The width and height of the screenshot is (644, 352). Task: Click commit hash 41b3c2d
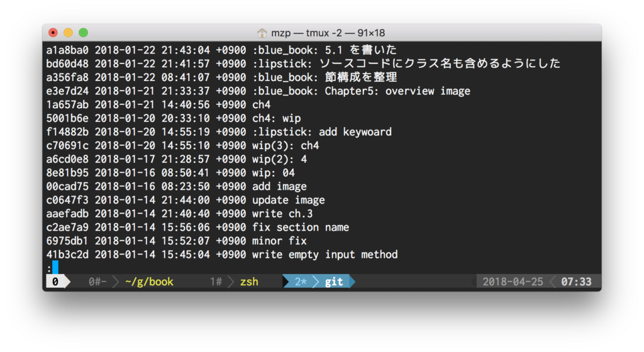click(67, 255)
